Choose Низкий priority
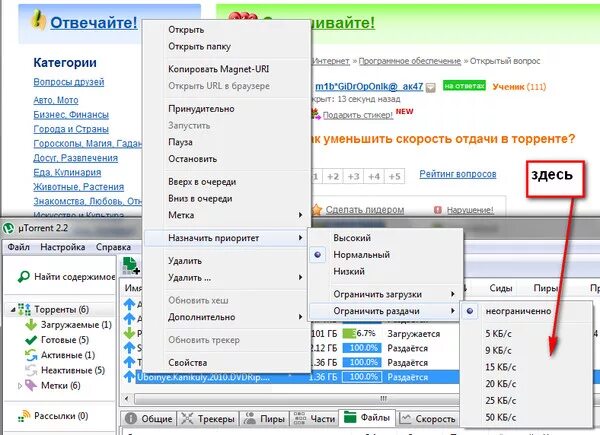 (349, 272)
